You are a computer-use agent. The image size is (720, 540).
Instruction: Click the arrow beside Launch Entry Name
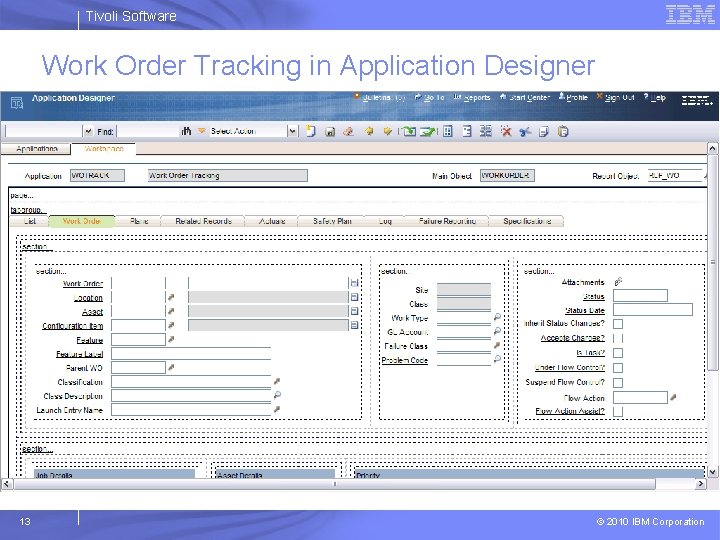click(x=277, y=409)
